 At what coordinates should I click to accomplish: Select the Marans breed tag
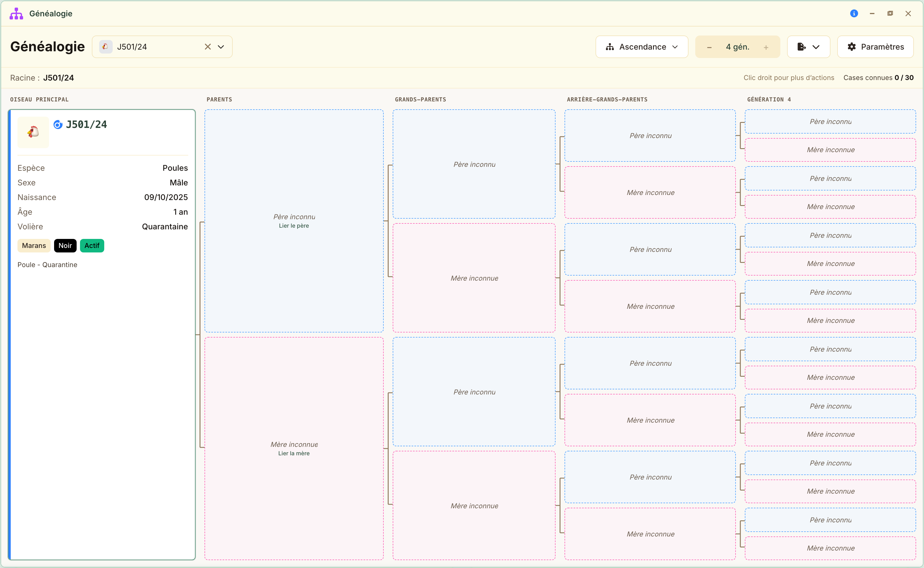click(34, 245)
